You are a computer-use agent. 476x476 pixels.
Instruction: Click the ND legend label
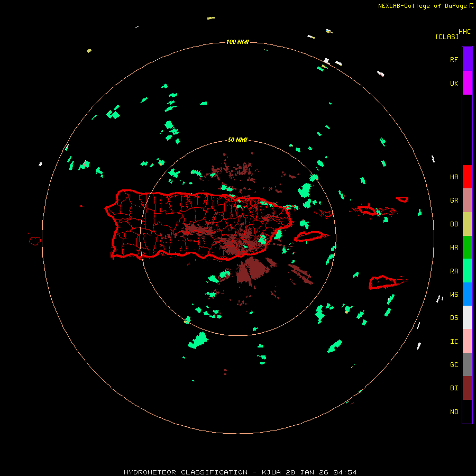pyautogui.click(x=454, y=412)
